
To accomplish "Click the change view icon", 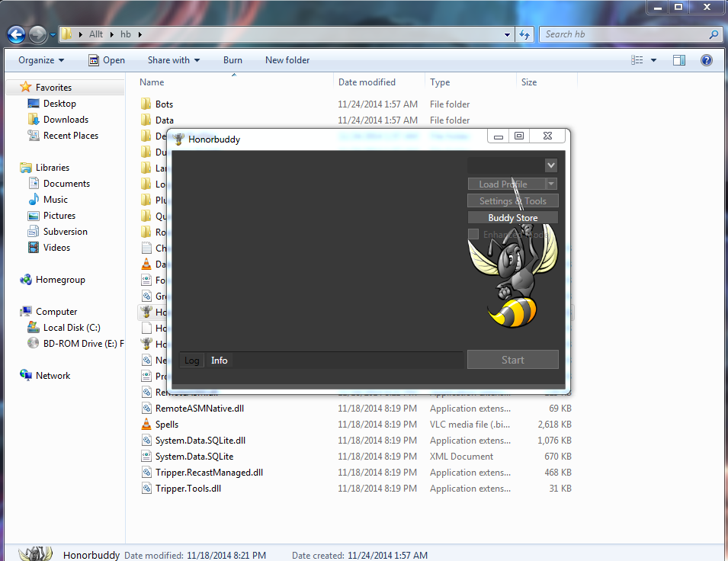I will point(637,60).
